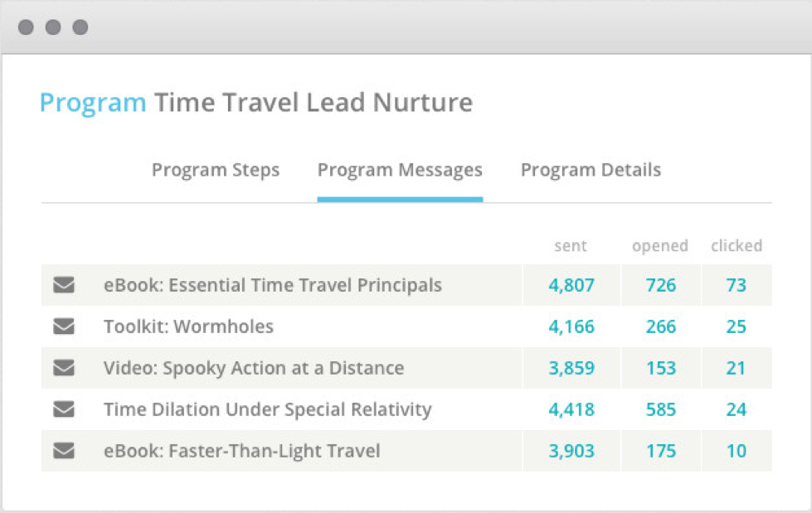Open the Toolkit: Wormholes message
The image size is (812, 513).
tap(188, 327)
